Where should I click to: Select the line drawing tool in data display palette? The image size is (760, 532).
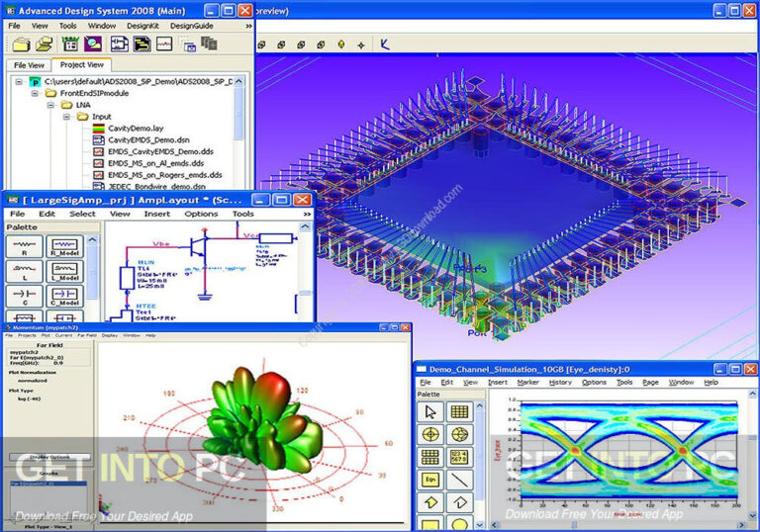click(459, 480)
